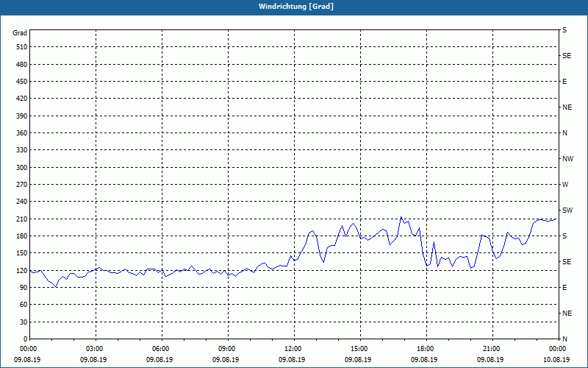The width and height of the screenshot is (588, 368).
Task: Select the SE compass label beside the 480 gridline
Action: pyautogui.click(x=567, y=56)
